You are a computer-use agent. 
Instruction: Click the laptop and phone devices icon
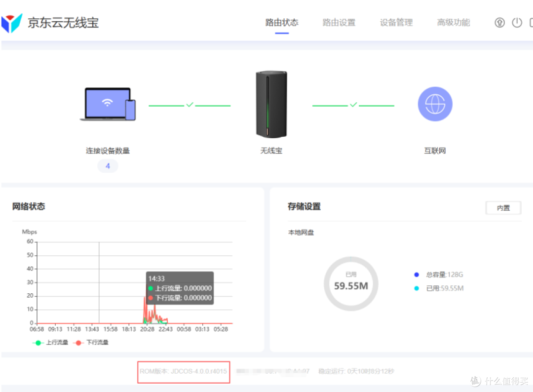pyautogui.click(x=108, y=104)
